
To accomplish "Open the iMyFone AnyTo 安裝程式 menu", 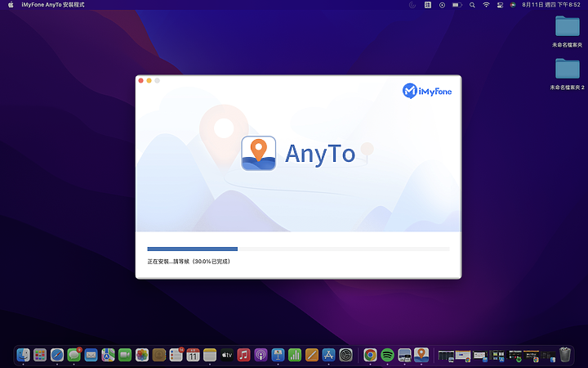I will [x=53, y=5].
